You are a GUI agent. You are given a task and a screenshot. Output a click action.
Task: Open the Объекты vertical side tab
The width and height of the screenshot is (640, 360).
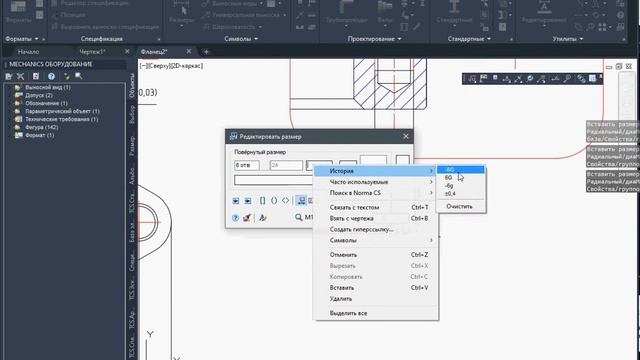pos(132,85)
